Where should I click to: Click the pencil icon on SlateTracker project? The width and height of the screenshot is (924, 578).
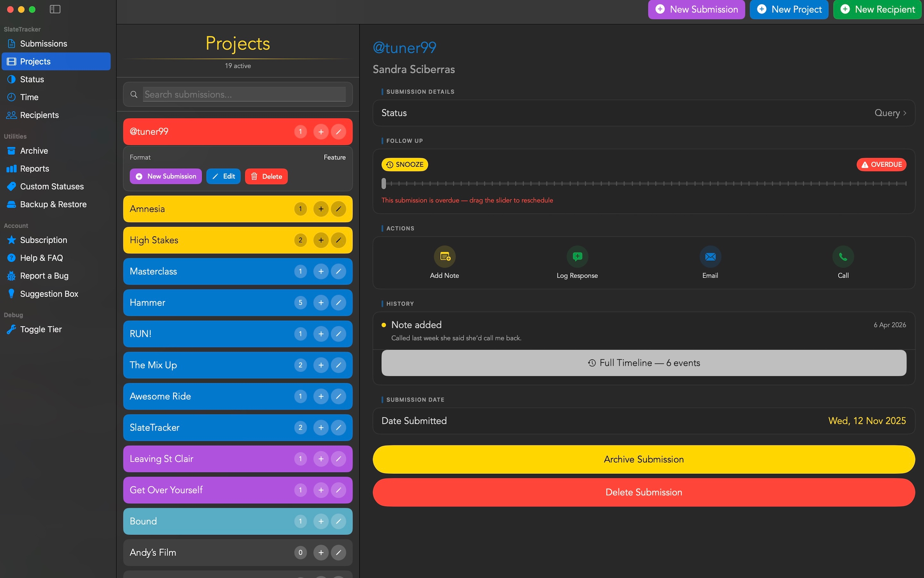tap(338, 428)
